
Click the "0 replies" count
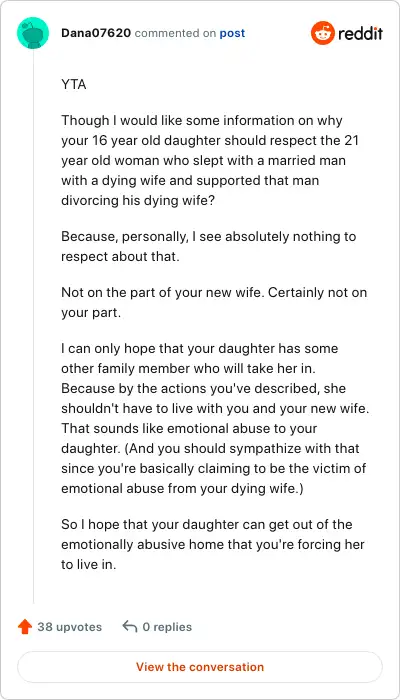(x=167, y=627)
